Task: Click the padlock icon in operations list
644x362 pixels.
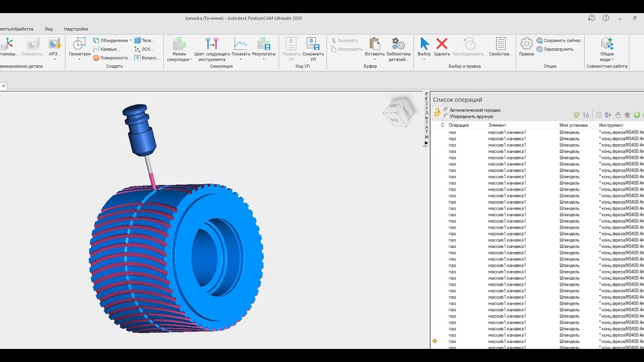Action: (437, 113)
